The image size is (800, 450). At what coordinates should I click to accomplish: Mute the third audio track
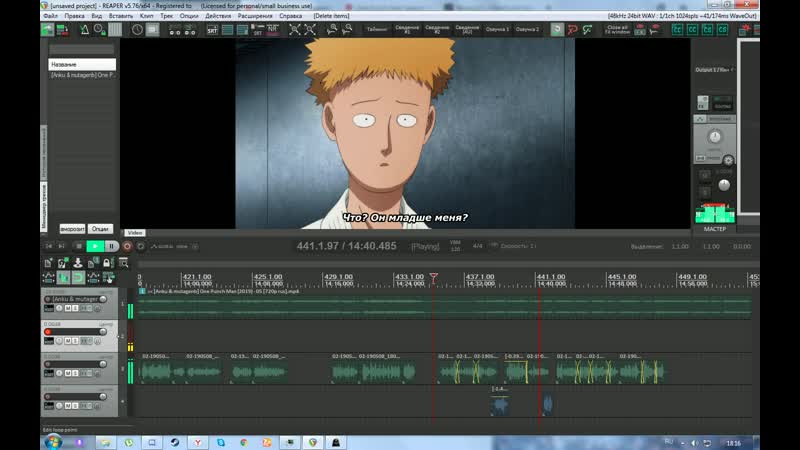[67, 373]
